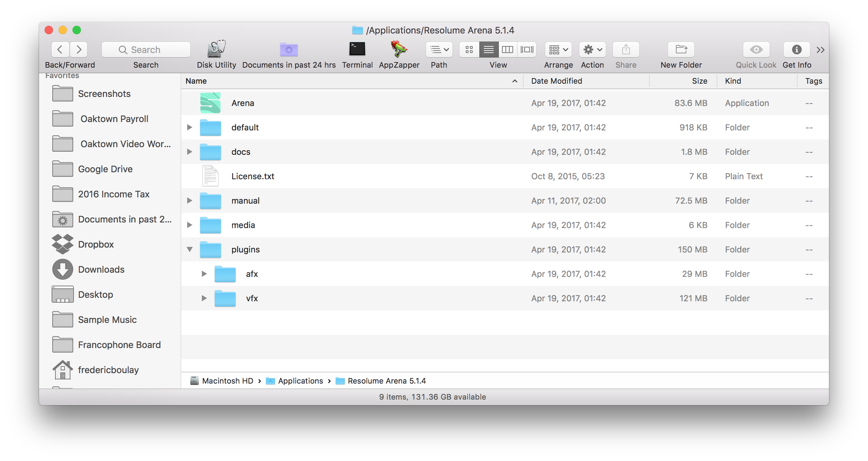Click the Search field

(x=146, y=50)
